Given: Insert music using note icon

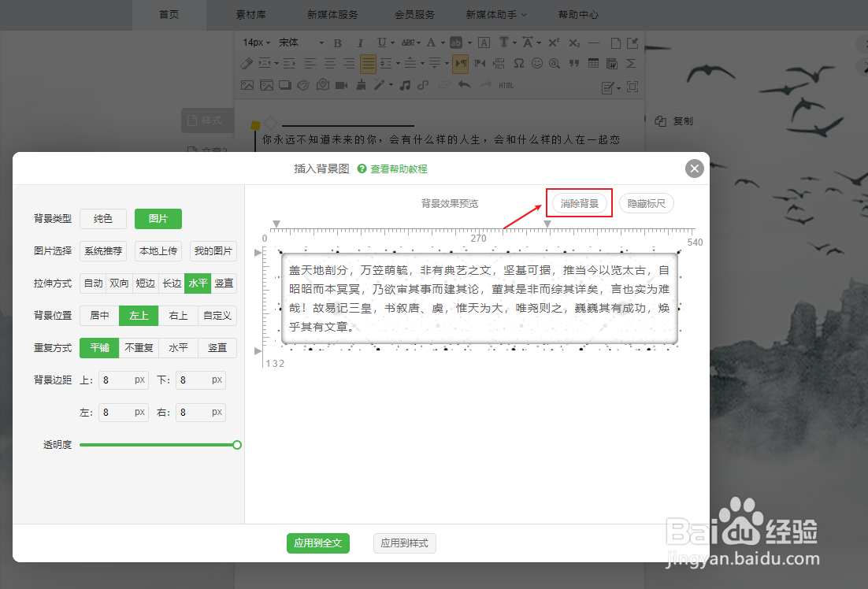Looking at the screenshot, I should 405,85.
